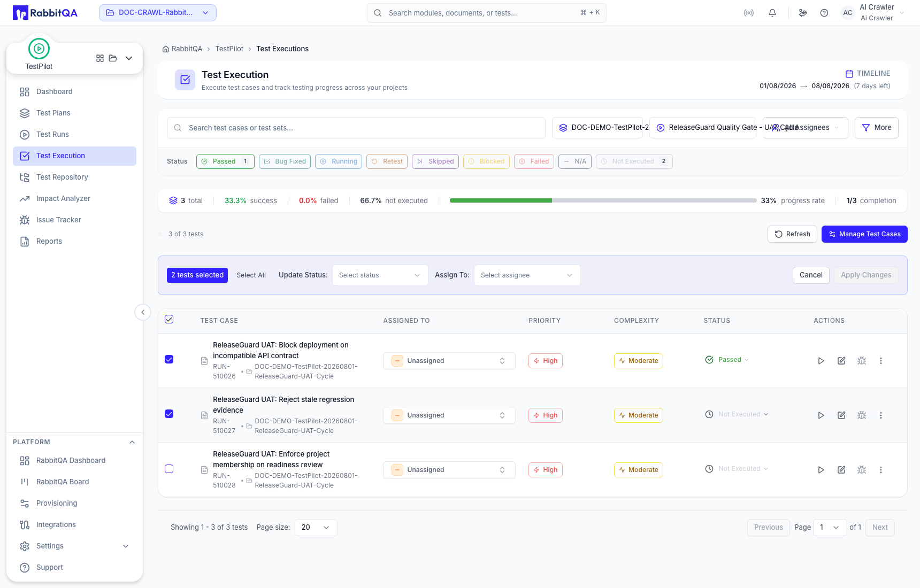Uncheck Reject stale regression evidence checkbox
Image resolution: width=920 pixels, height=588 pixels.
point(169,414)
